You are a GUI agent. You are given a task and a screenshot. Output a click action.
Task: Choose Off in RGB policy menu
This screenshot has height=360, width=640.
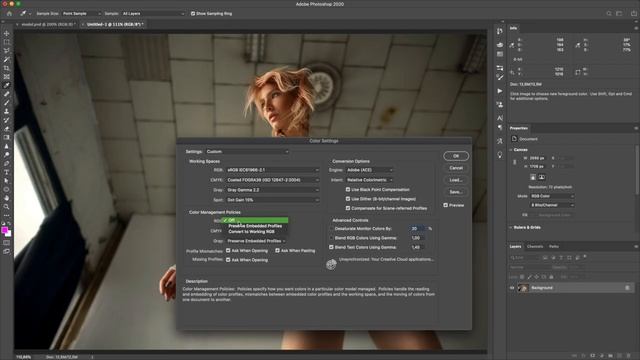(255, 220)
